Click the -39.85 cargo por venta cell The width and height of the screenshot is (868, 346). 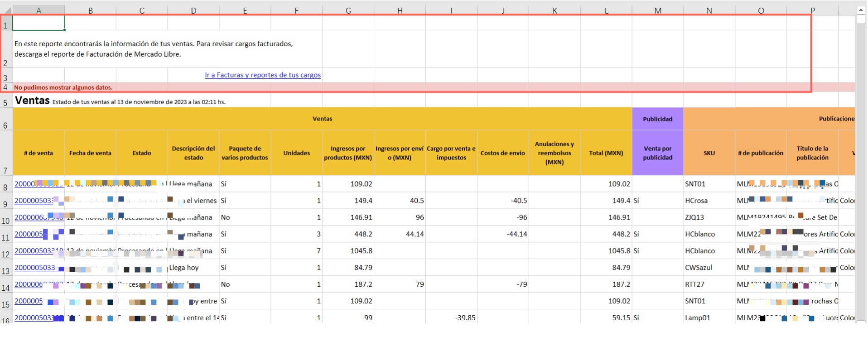click(x=465, y=318)
